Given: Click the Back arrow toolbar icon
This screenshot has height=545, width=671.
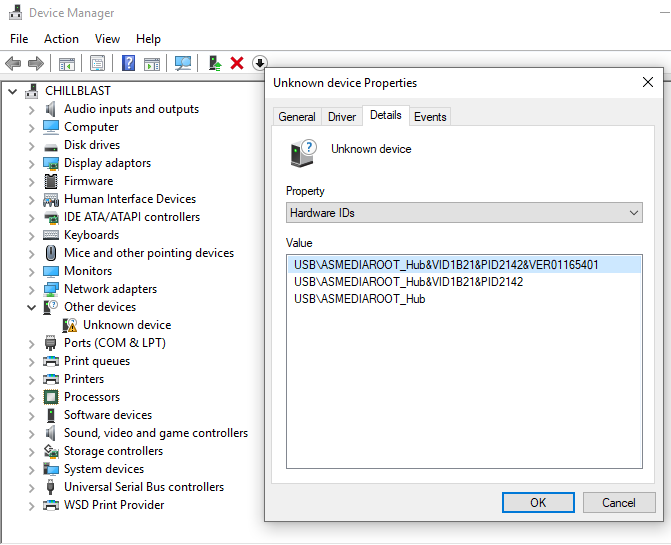Looking at the screenshot, I should coord(13,64).
